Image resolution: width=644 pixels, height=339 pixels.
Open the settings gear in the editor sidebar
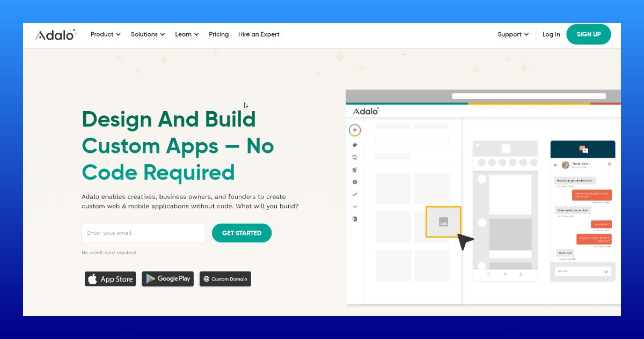click(355, 181)
